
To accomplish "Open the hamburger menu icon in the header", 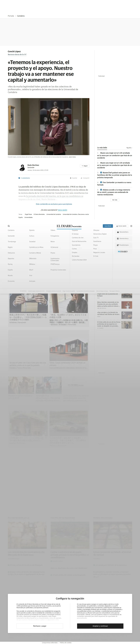I will [131, 226].
